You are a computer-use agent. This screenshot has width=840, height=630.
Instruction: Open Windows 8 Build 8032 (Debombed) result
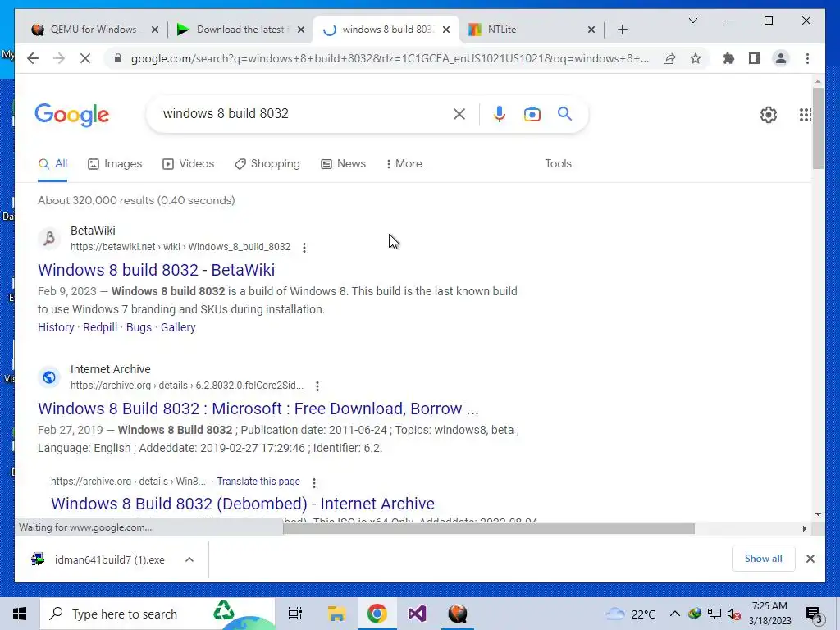(x=243, y=504)
